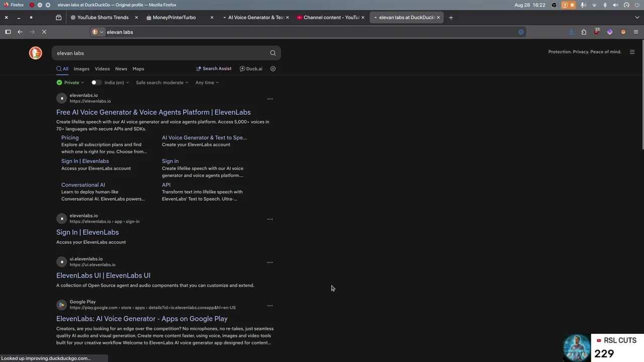Image resolution: width=644 pixels, height=362 pixels.
Task: Expand the Private protection dropdown
Action: (x=70, y=82)
